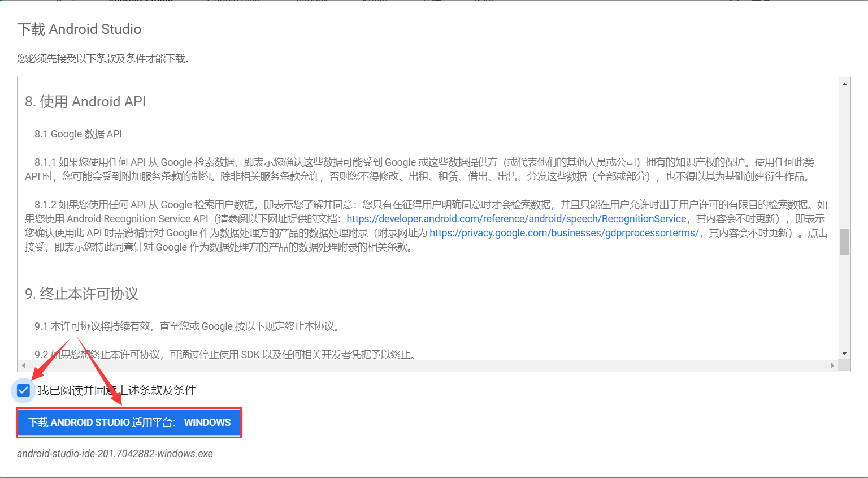
Task: Click the heading "9. 终止本许可协议"
Action: pos(82,294)
